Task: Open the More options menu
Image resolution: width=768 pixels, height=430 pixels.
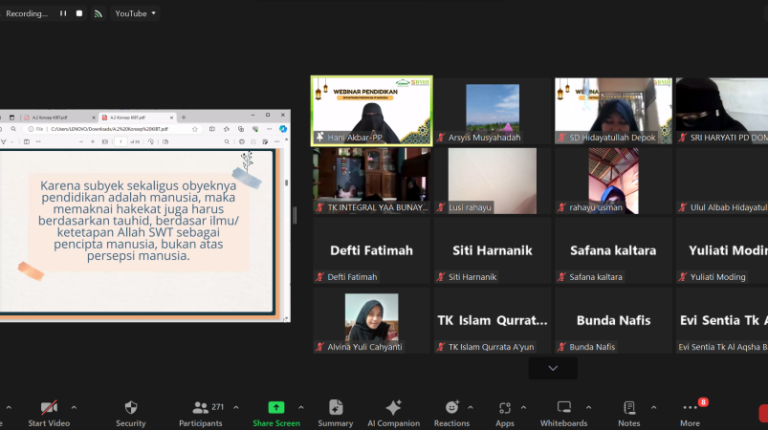Action: click(x=690, y=414)
